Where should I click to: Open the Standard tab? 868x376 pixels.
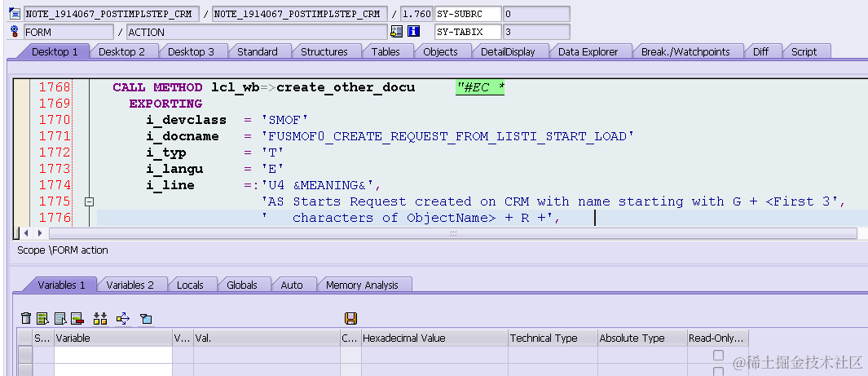click(x=258, y=51)
